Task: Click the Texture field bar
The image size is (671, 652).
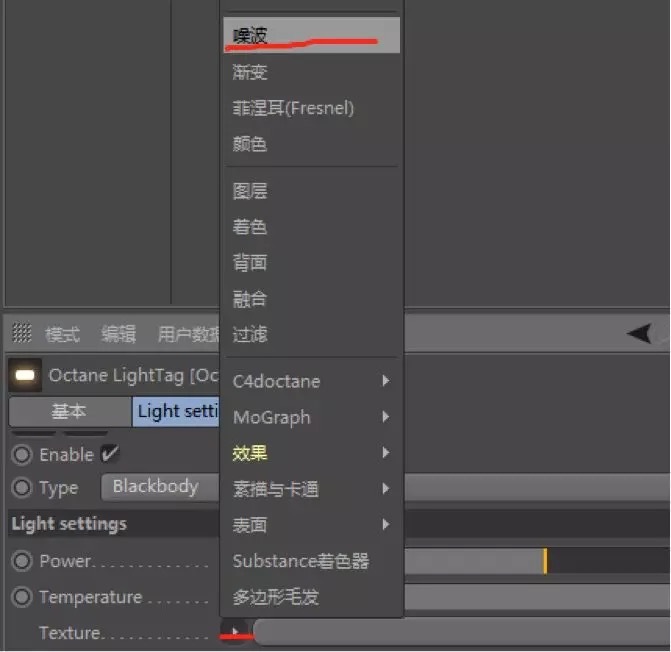Action: tap(460, 632)
